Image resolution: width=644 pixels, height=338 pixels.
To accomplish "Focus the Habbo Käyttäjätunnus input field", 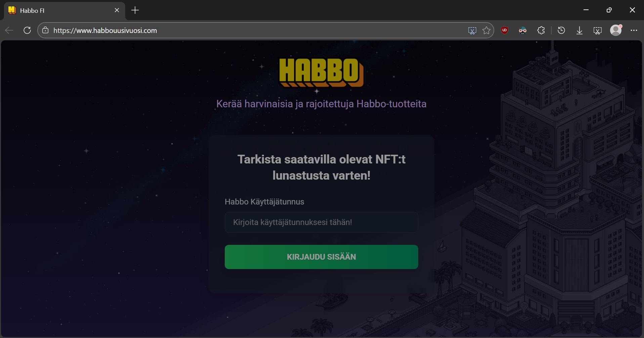I will coord(321,222).
